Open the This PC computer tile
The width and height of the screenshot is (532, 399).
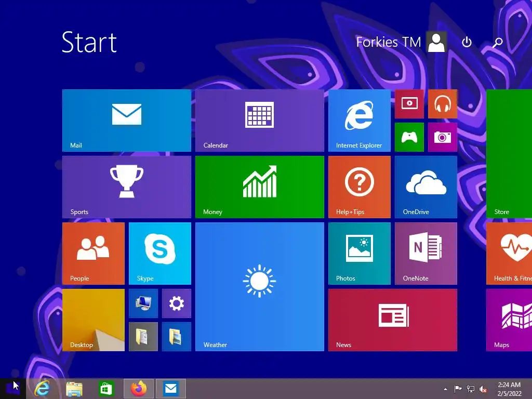tap(143, 303)
